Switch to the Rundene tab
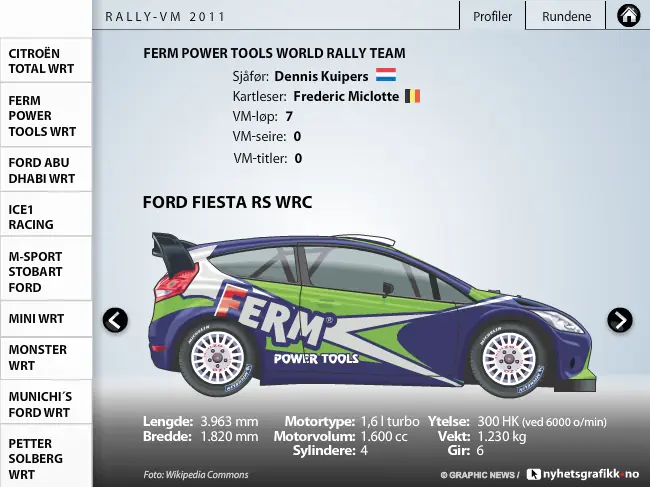This screenshot has height=487, width=650. coord(566,16)
